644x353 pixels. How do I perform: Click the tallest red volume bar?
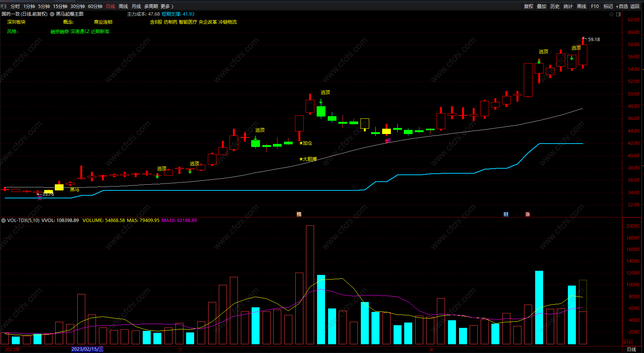[x=310, y=285]
